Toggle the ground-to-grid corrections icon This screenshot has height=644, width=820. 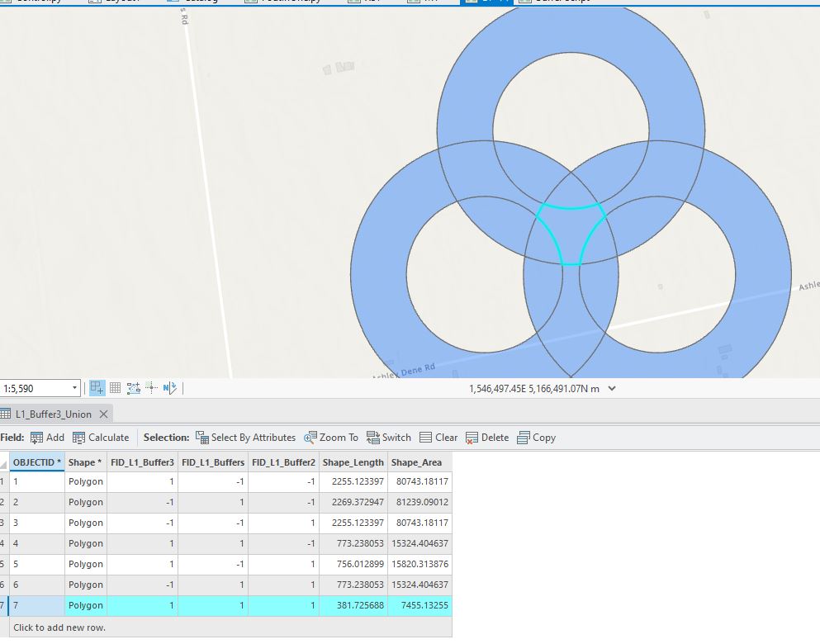151,388
